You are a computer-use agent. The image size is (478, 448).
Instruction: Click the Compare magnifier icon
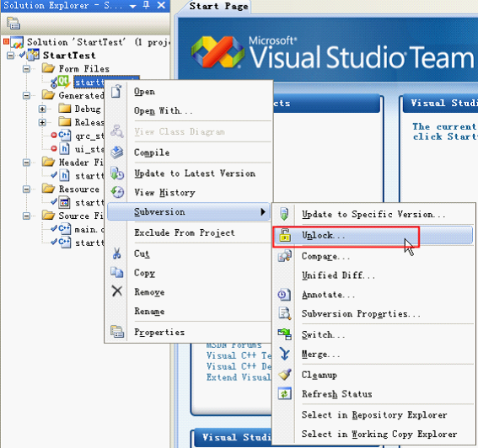284,256
